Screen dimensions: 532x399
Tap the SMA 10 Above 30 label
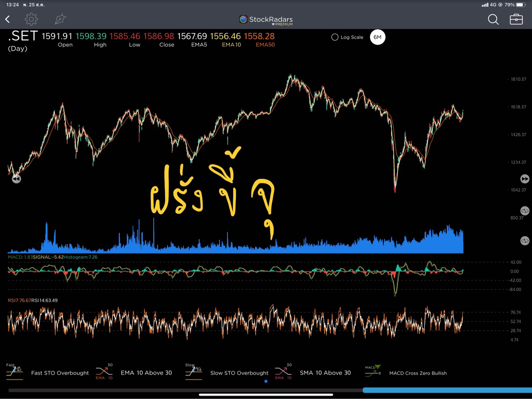click(325, 373)
